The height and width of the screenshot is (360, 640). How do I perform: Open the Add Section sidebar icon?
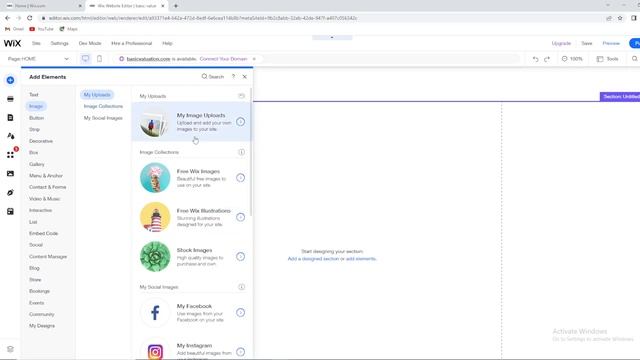coord(10,99)
